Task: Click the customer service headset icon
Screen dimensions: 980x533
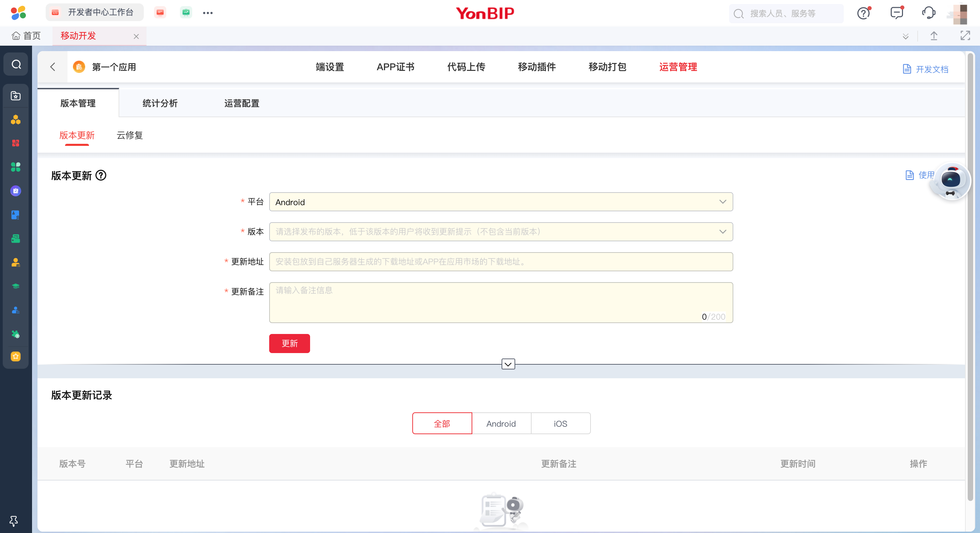Action: tap(928, 13)
